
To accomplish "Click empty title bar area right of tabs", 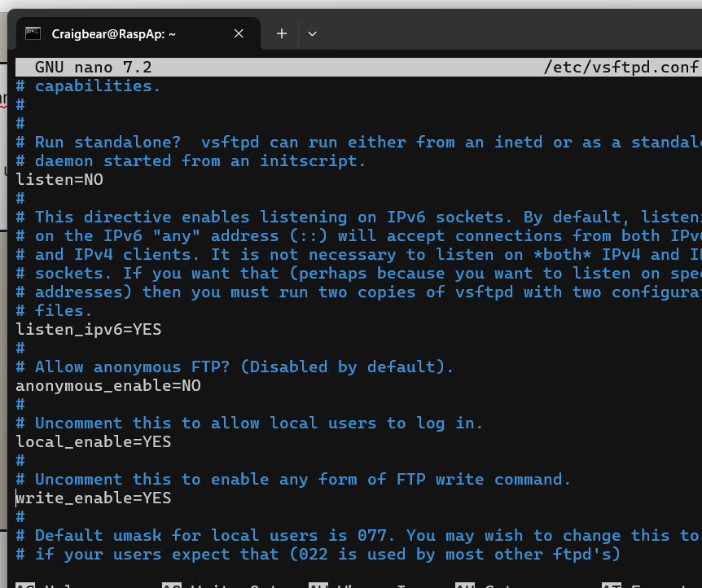I will [505, 33].
